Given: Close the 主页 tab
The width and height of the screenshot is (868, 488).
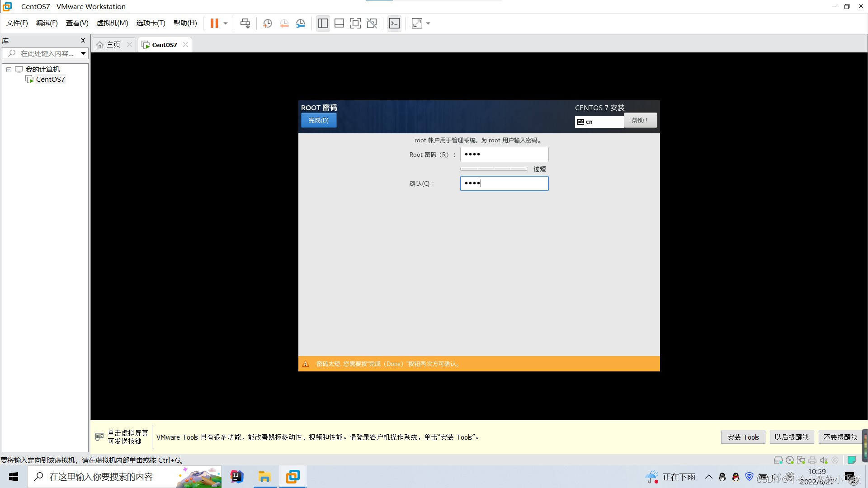Looking at the screenshot, I should (129, 44).
